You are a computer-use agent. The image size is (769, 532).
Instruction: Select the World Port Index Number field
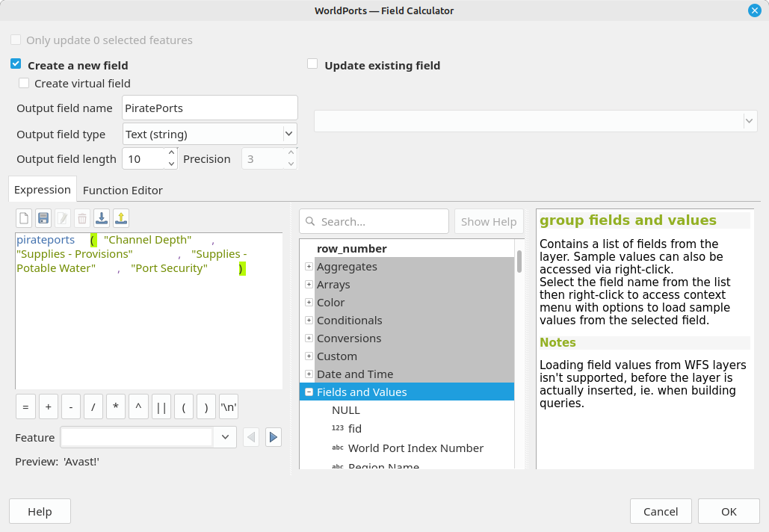[416, 448]
